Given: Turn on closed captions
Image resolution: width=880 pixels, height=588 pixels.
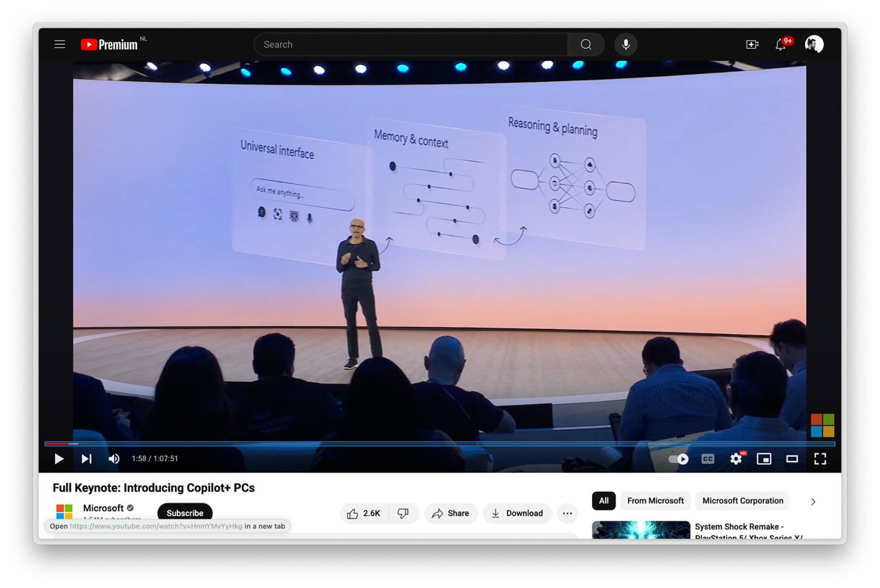Looking at the screenshot, I should [707, 459].
